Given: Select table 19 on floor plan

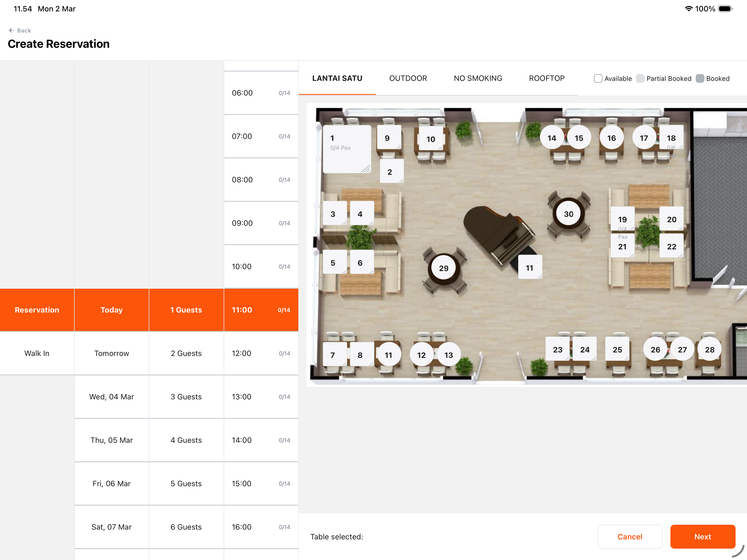Looking at the screenshot, I should click(x=622, y=219).
